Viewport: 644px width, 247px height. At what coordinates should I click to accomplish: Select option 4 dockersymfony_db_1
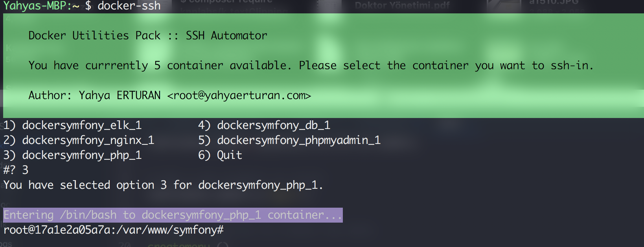pos(264,125)
